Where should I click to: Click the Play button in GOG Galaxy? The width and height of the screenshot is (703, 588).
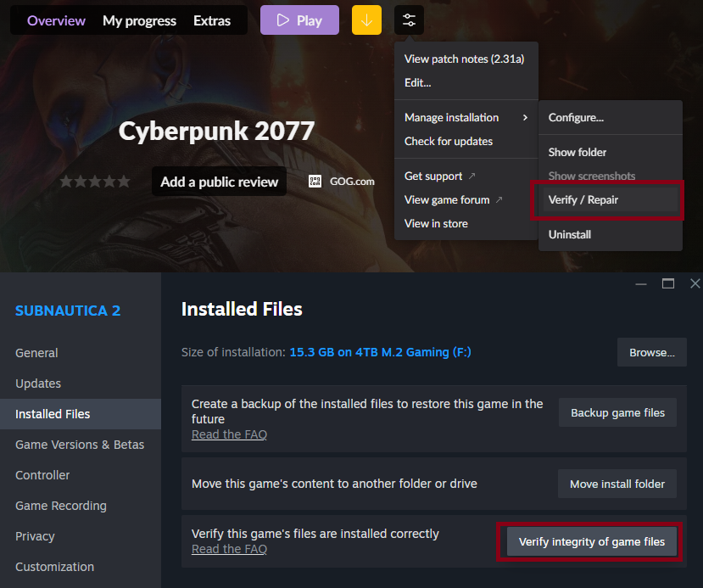(299, 20)
